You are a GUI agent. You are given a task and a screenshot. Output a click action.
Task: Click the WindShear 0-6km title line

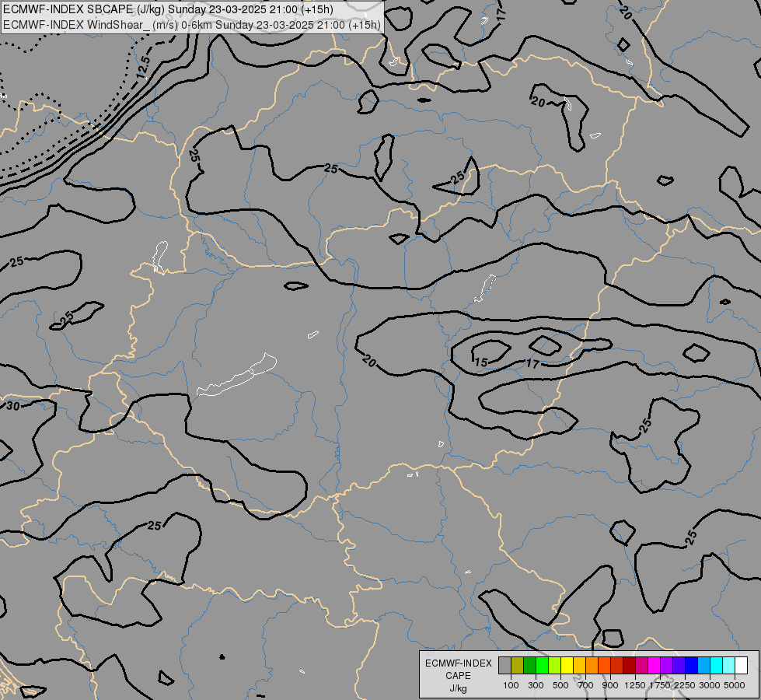192,25
